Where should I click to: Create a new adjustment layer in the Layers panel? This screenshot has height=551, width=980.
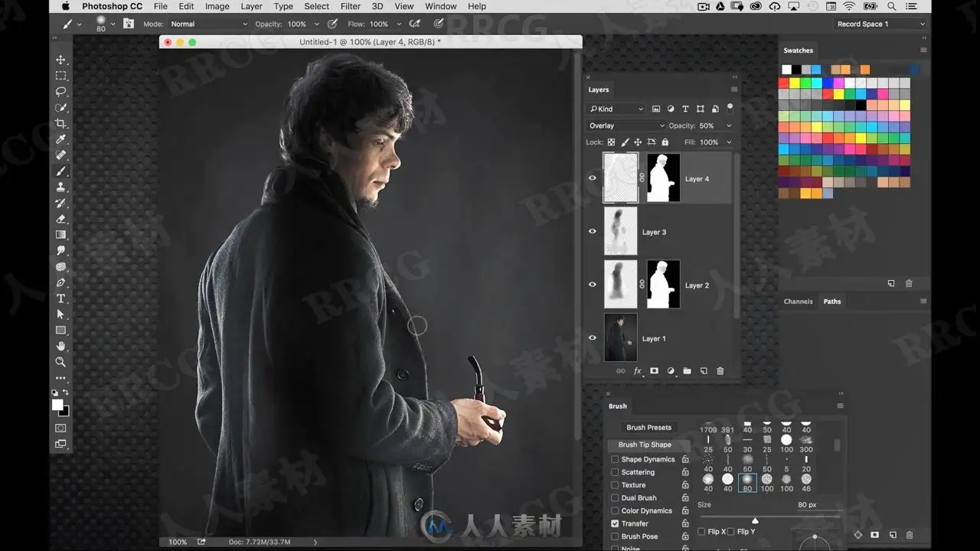click(671, 371)
